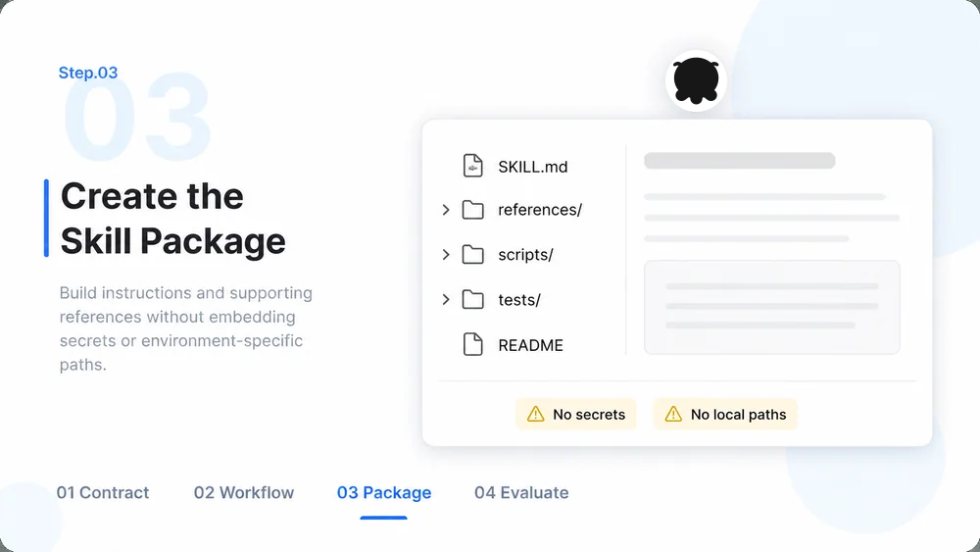Click the No secrets badge text
The height and width of the screenshot is (552, 980).
589,415
